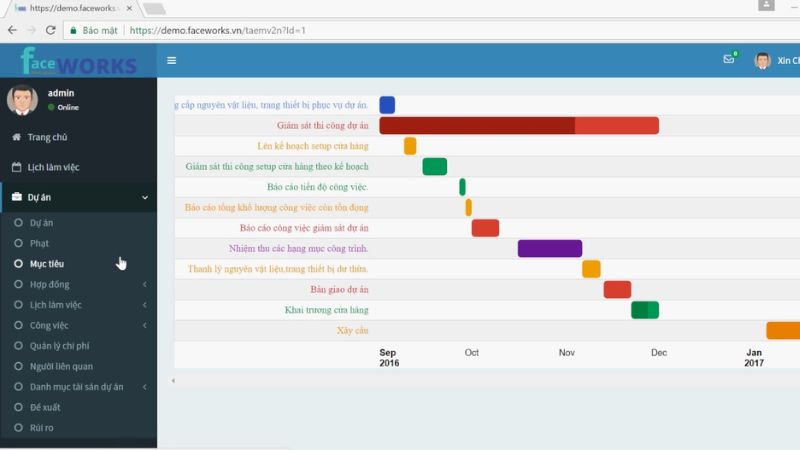The height and width of the screenshot is (450, 800).
Task: Open the Phạt submenu item
Action: 39,243
